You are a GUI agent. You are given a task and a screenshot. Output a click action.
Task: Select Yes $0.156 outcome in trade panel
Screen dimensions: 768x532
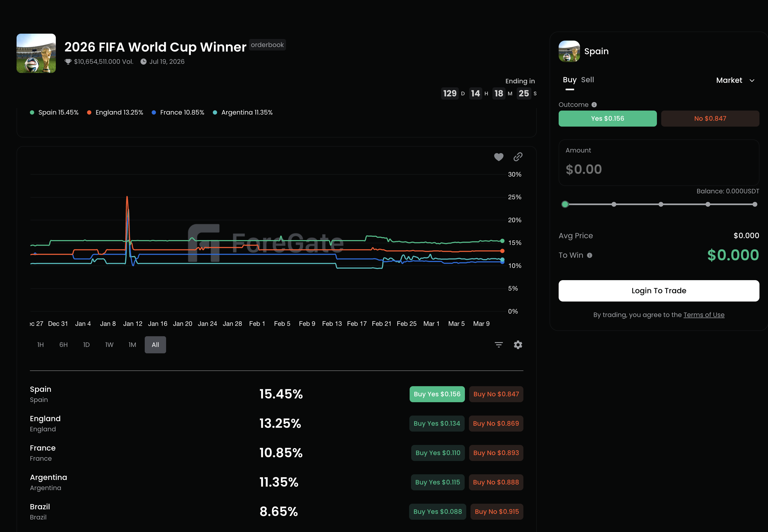(x=607, y=119)
